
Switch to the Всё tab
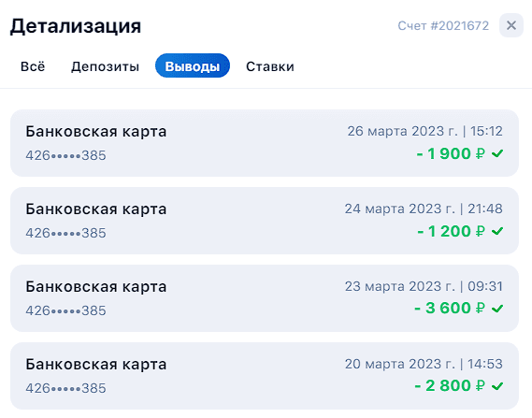33,66
